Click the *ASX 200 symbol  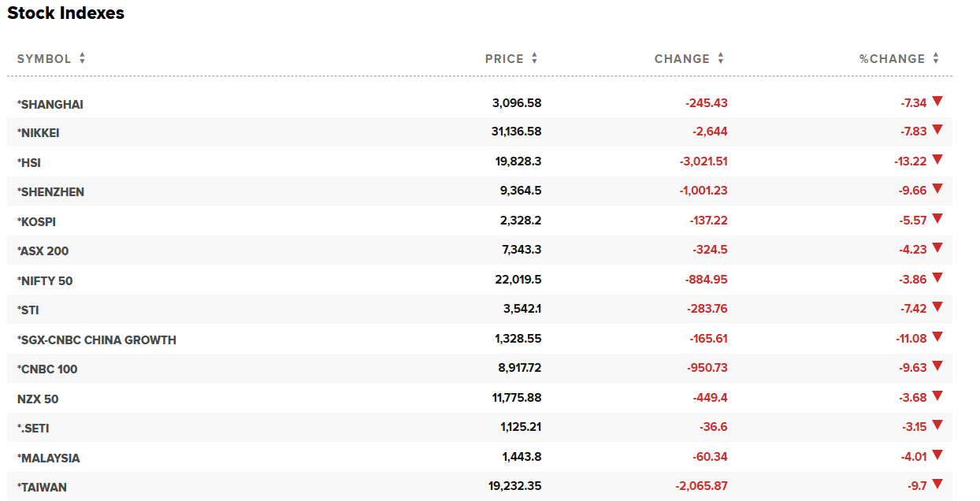click(x=43, y=251)
